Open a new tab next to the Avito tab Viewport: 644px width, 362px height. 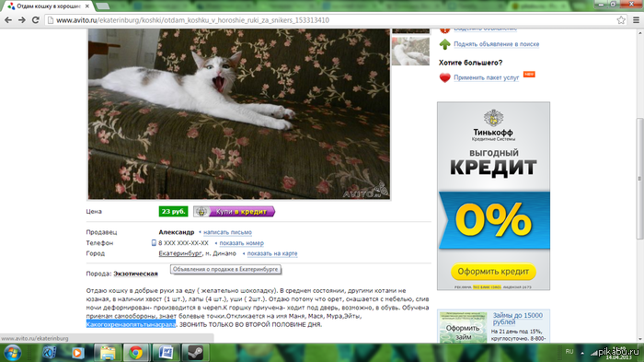click(103, 6)
